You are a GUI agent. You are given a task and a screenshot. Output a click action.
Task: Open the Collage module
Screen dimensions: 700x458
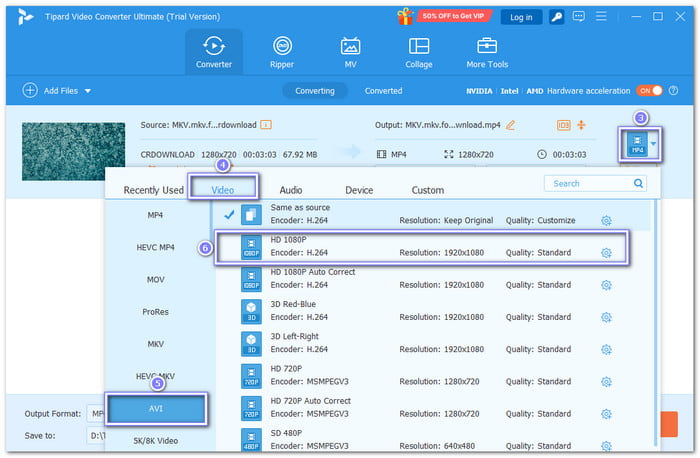(419, 52)
